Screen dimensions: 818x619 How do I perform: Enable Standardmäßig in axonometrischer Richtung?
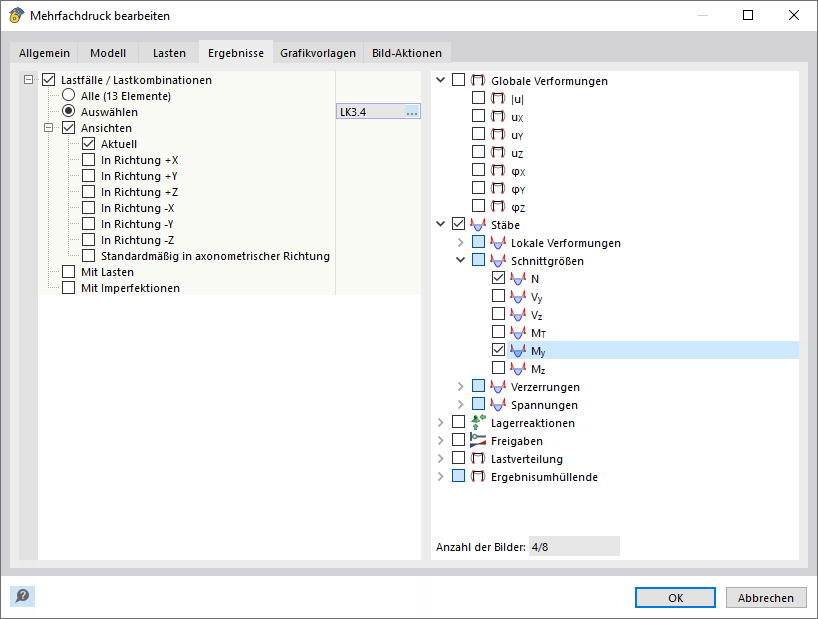tap(89, 256)
